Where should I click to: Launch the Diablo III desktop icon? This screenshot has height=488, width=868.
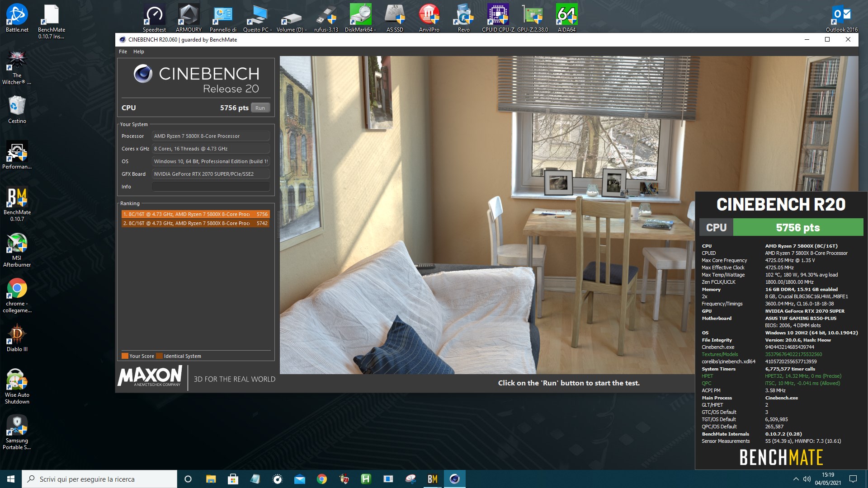[17, 338]
